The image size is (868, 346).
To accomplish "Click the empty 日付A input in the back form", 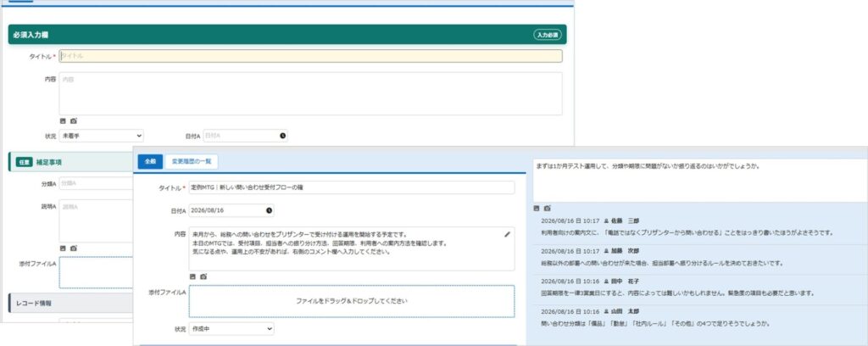I will [x=245, y=136].
